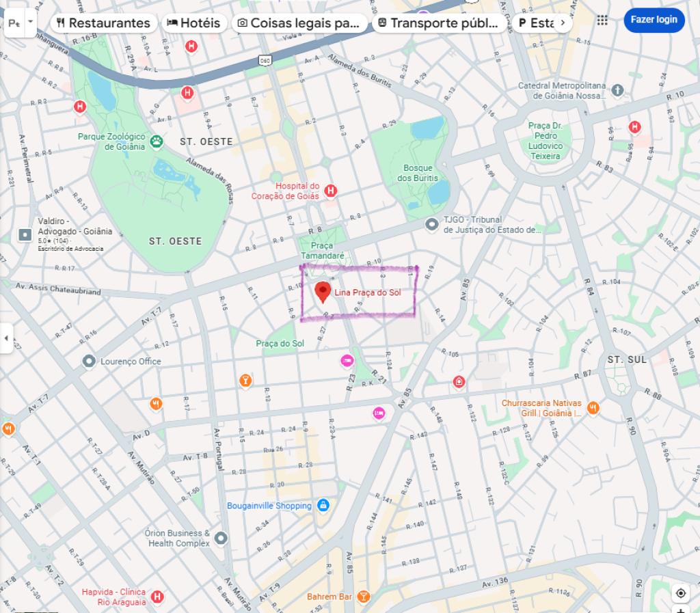Viewport: 700px width, 613px height.
Task: Click the Bougainville Shopping bag icon
Action: click(x=323, y=506)
